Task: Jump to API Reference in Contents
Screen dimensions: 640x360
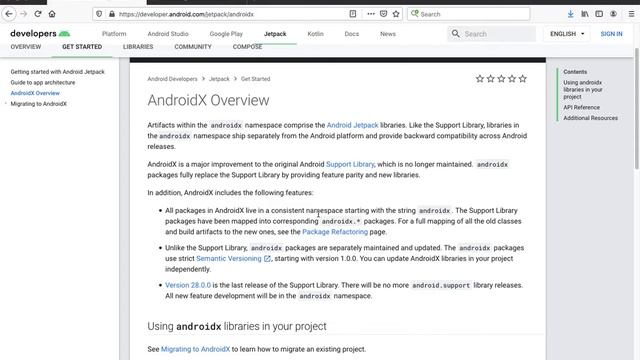Action: click(x=582, y=107)
